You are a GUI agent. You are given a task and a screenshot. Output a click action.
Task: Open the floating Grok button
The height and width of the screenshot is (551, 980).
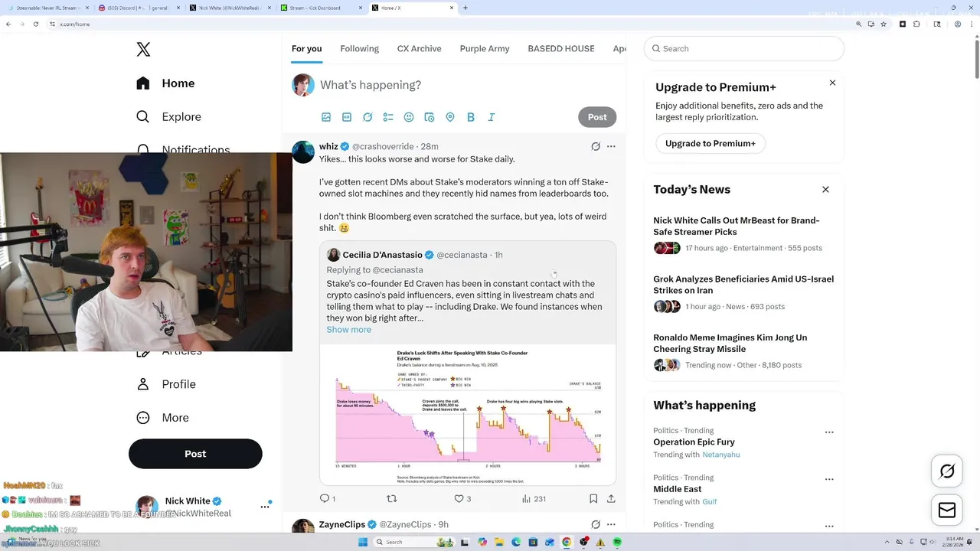[x=947, y=471]
